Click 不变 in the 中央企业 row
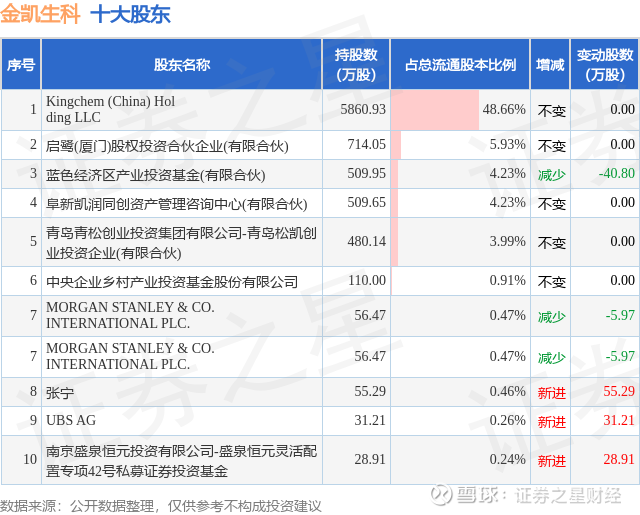The width and height of the screenshot is (640, 515). [551, 282]
